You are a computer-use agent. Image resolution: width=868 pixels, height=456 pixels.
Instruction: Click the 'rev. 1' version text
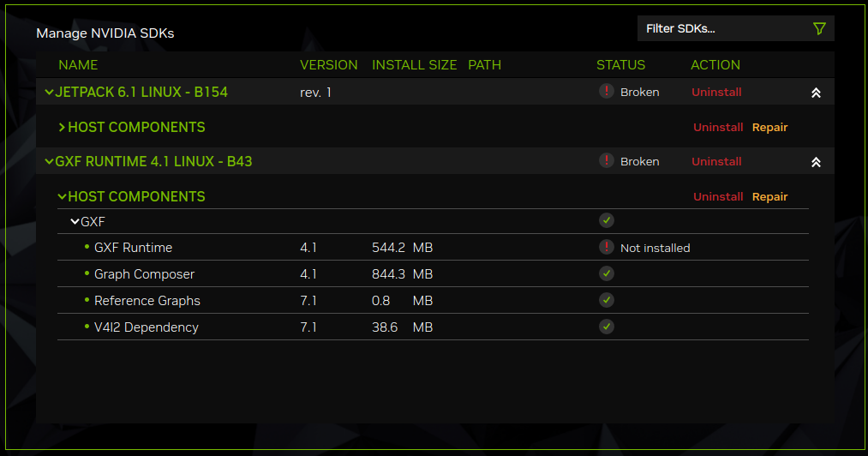tap(315, 93)
